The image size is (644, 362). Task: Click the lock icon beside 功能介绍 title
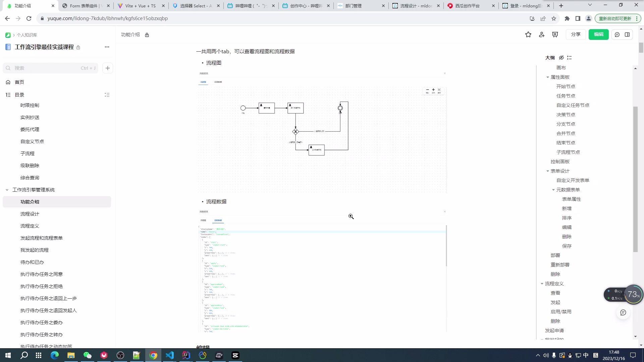[x=147, y=35]
